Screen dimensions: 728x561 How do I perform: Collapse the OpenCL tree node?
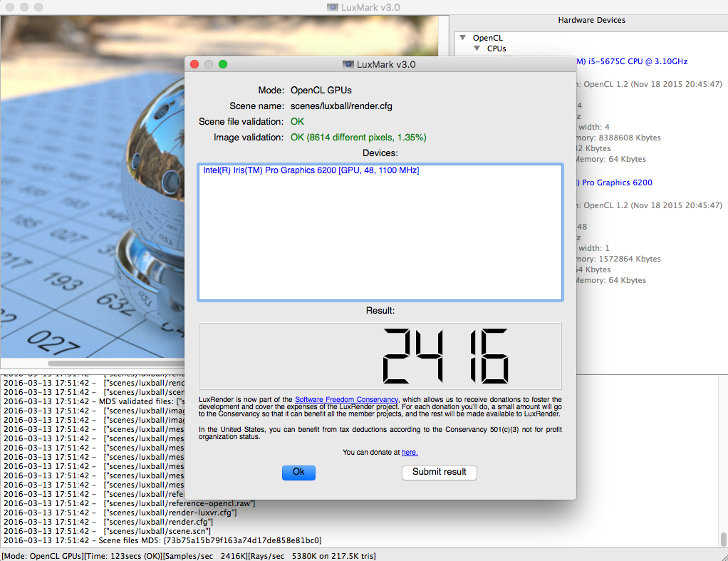463,38
